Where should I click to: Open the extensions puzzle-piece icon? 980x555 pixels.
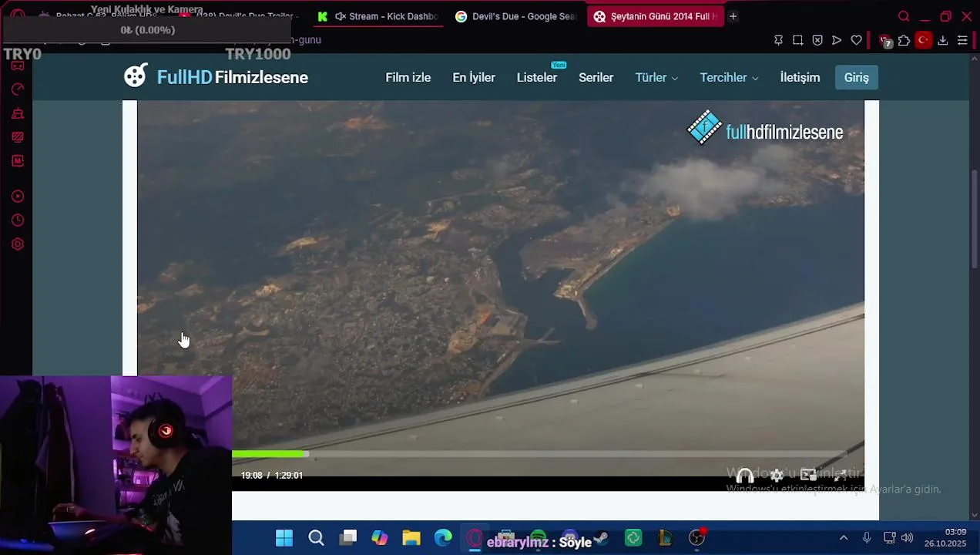pyautogui.click(x=904, y=40)
